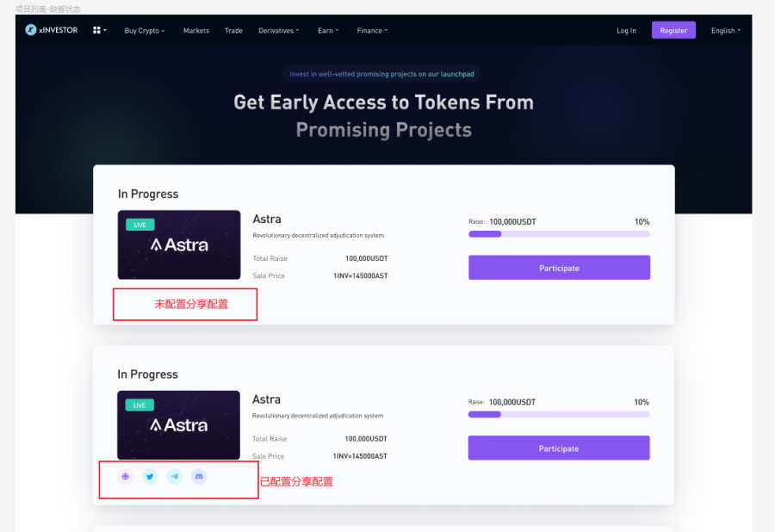Click the LIVE badge on second Astra card

click(139, 405)
